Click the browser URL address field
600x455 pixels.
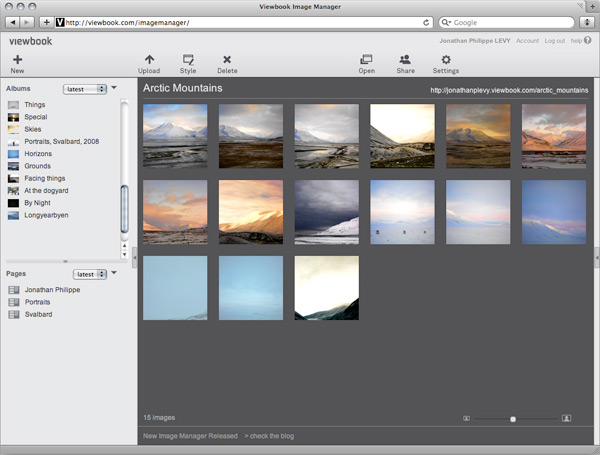click(244, 23)
